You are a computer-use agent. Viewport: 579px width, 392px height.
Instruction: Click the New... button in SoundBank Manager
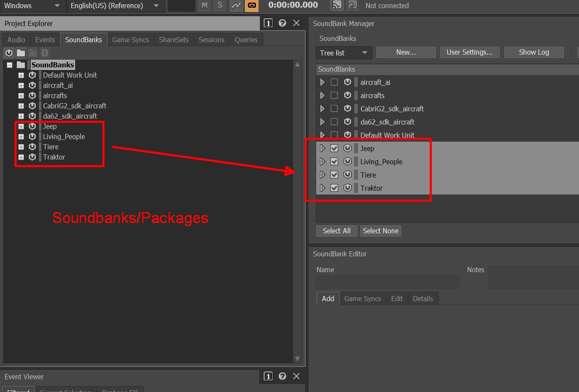406,52
